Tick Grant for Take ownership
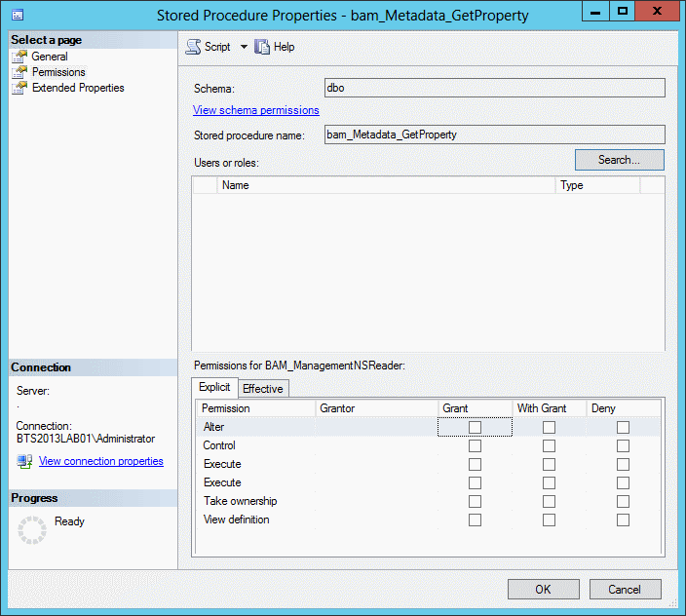Screen dimensions: 686x616 [x=475, y=501]
